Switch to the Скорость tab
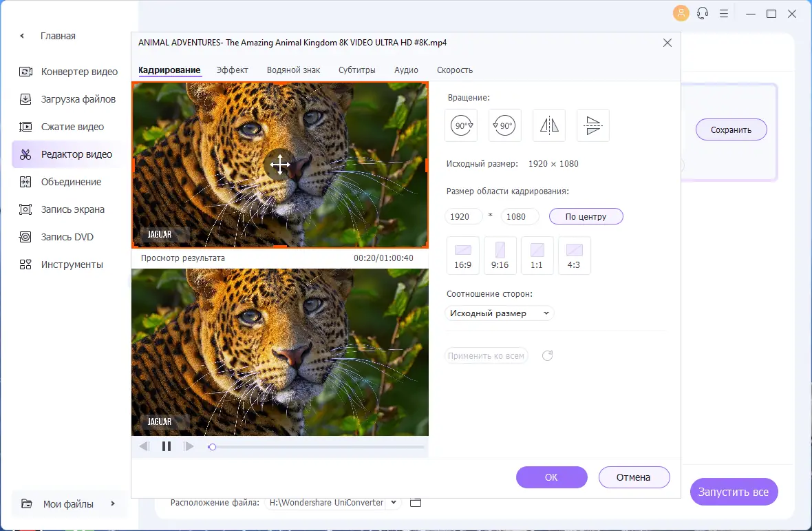Image resolution: width=812 pixels, height=531 pixels. [x=455, y=70]
